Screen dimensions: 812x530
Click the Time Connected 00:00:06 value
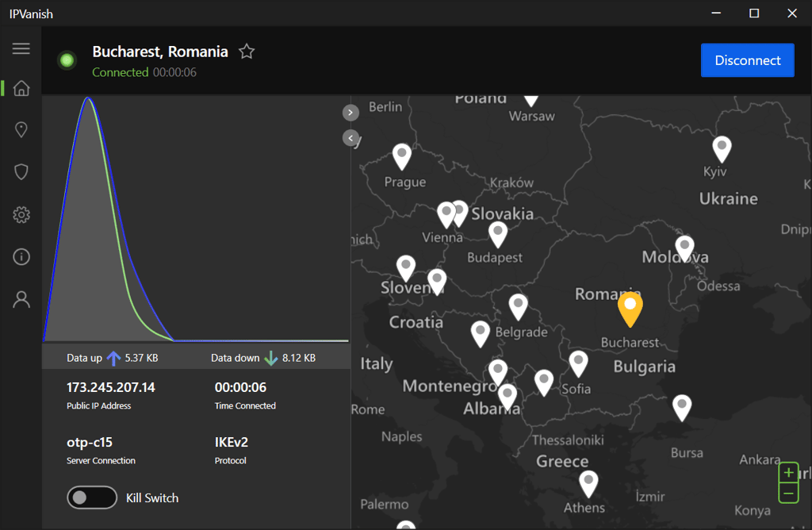click(240, 387)
